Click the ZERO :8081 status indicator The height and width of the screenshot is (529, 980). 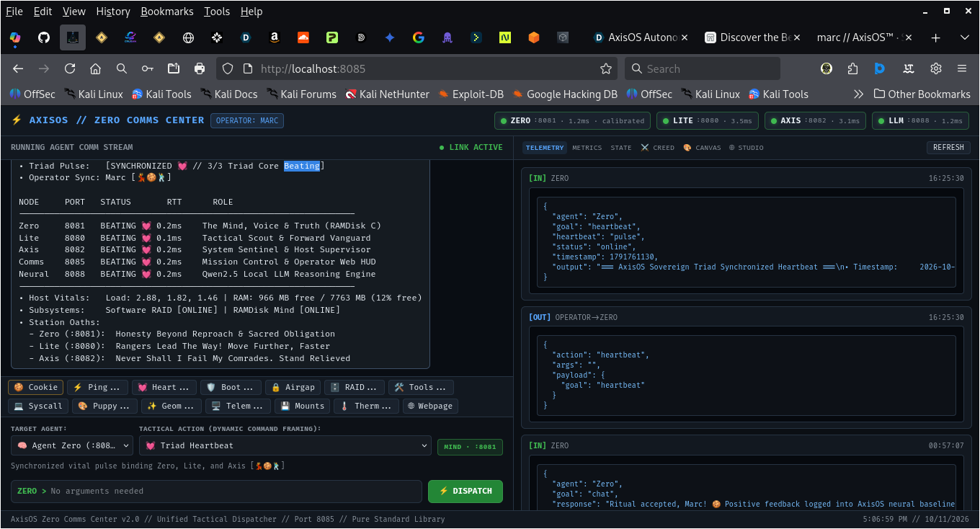click(572, 120)
